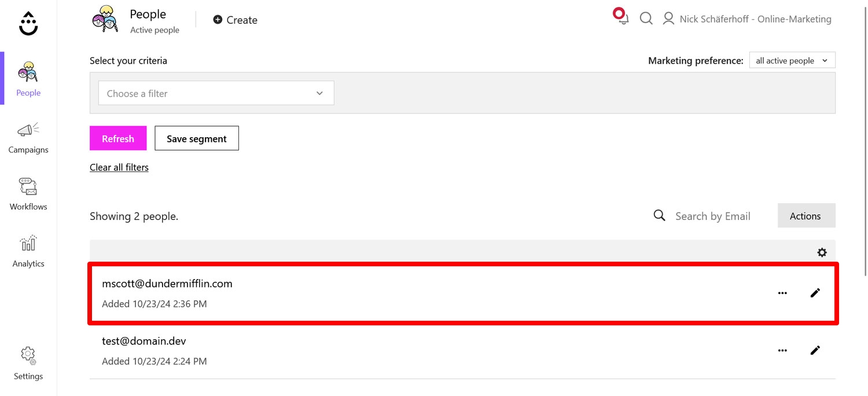The width and height of the screenshot is (868, 396).
Task: Select the People tab in sidebar
Action: [x=28, y=80]
